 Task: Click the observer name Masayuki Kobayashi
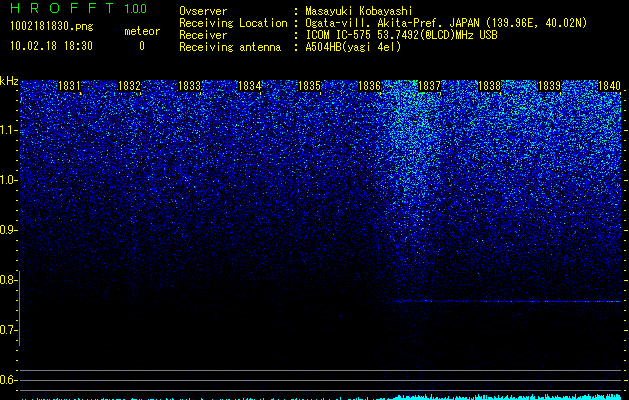[x=359, y=11]
